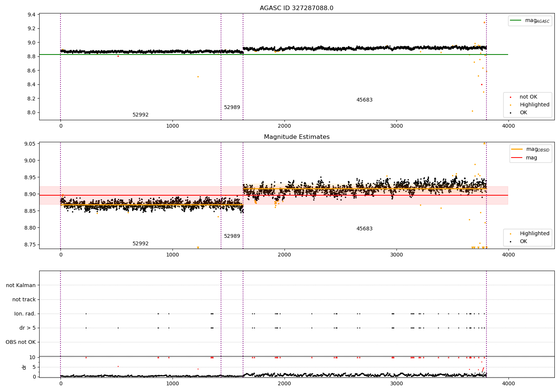Click the orange outlier point near 8.5 in top plot
The image size is (560, 392).
(198, 77)
